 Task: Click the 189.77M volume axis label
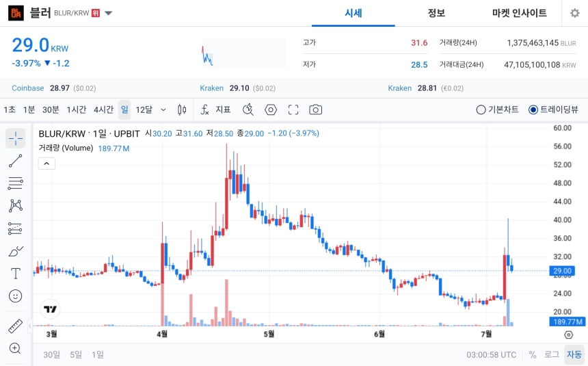(x=567, y=322)
